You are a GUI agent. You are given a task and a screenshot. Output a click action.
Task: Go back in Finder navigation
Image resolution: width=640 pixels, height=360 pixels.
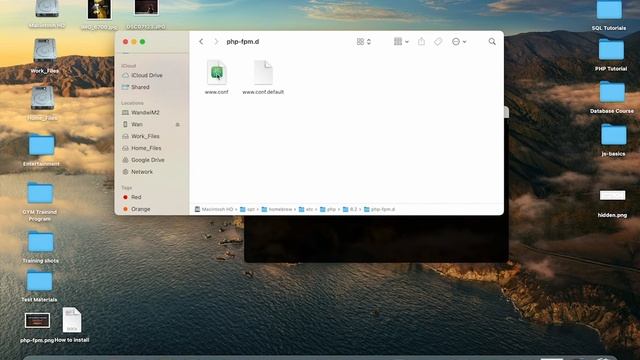pyautogui.click(x=201, y=42)
